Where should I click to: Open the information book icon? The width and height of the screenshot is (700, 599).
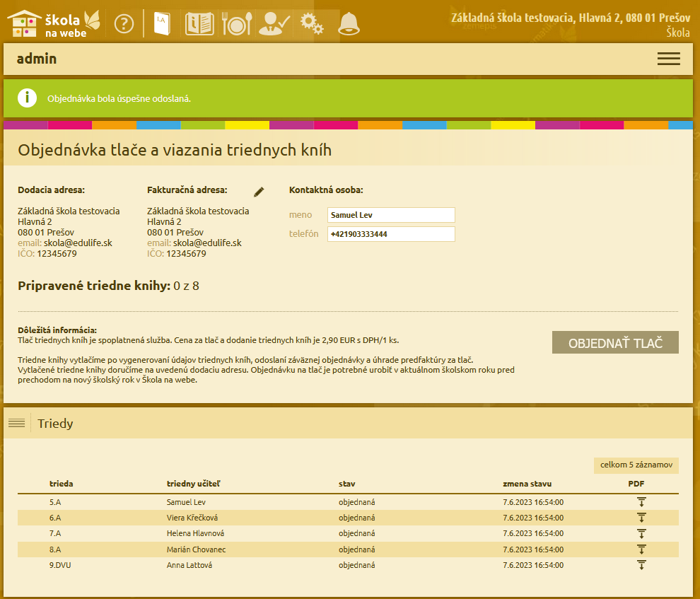[x=199, y=23]
